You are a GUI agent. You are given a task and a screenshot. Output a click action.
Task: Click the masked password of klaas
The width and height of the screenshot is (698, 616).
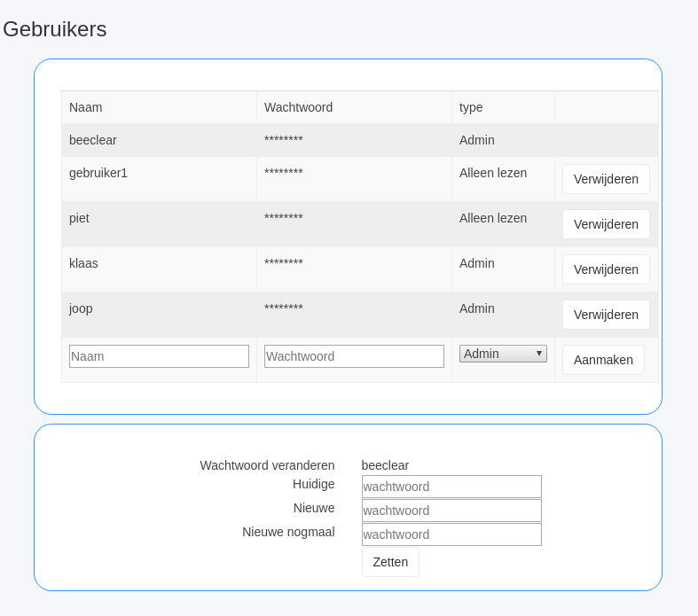coord(284,263)
